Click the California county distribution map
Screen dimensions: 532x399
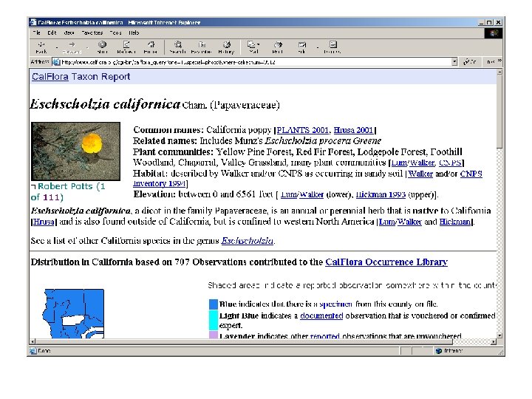[x=75, y=313]
